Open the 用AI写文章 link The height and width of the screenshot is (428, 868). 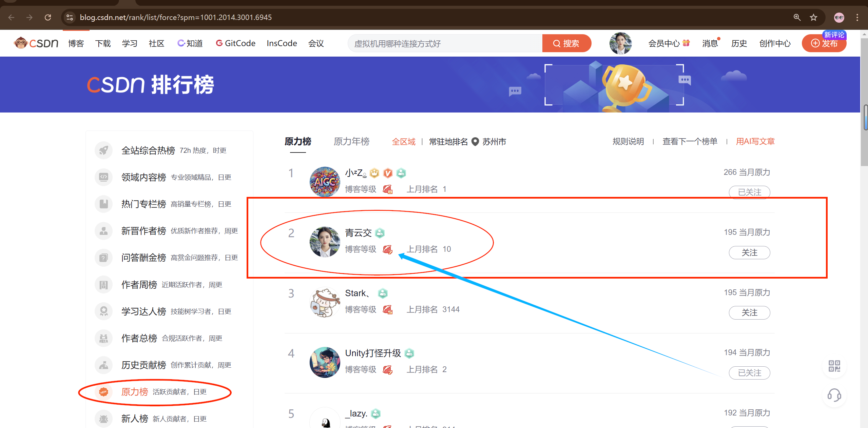[x=755, y=142]
